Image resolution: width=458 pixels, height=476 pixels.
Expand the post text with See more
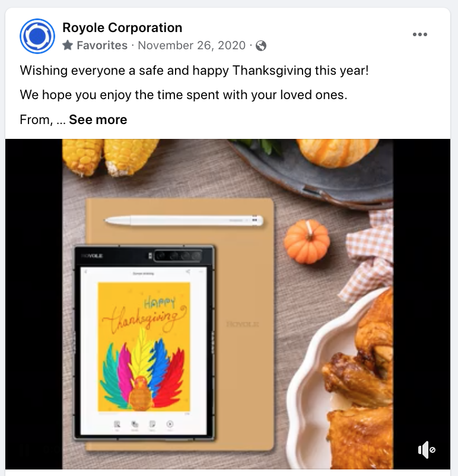(98, 120)
